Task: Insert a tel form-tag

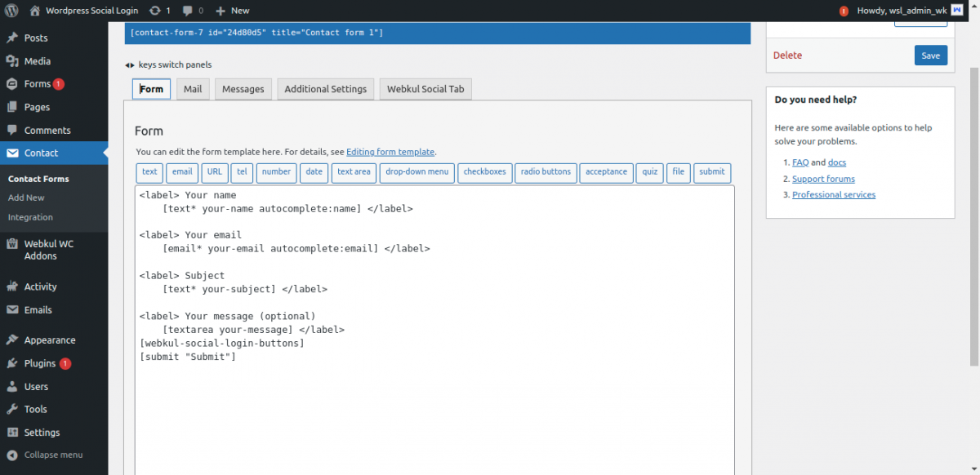Action: (x=242, y=172)
